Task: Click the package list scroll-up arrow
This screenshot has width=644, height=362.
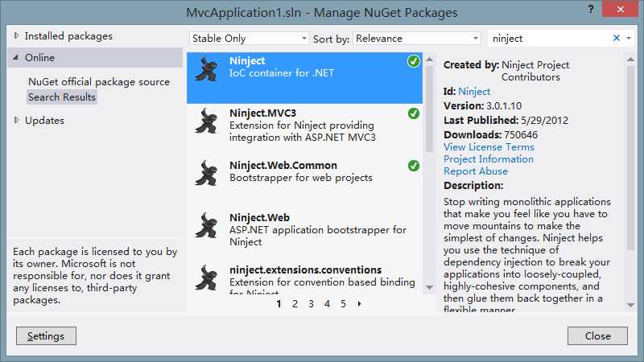Action: click(x=430, y=60)
